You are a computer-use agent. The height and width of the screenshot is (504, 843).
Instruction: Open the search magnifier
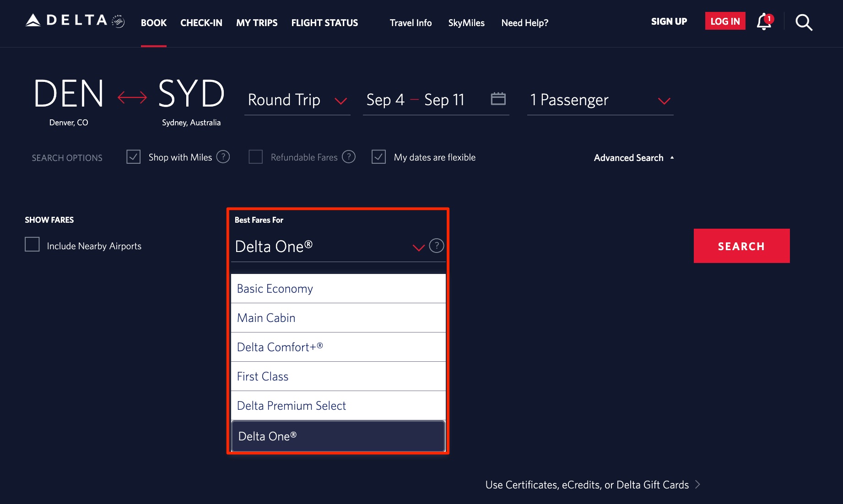[804, 22]
